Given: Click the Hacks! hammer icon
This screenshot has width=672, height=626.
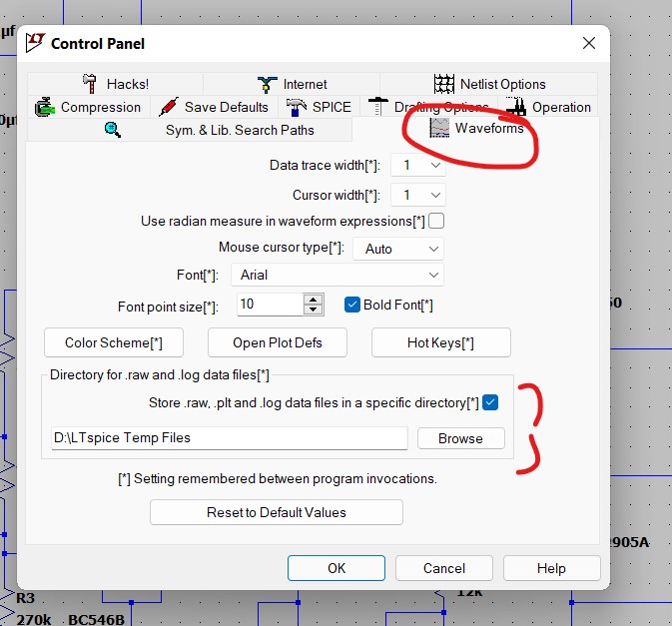Looking at the screenshot, I should tap(90, 84).
